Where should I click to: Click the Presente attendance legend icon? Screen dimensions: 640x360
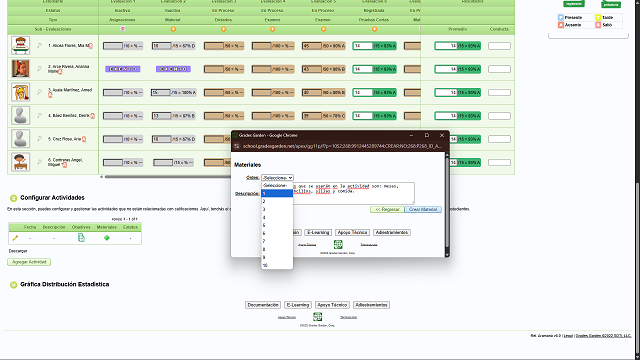pos(561,18)
